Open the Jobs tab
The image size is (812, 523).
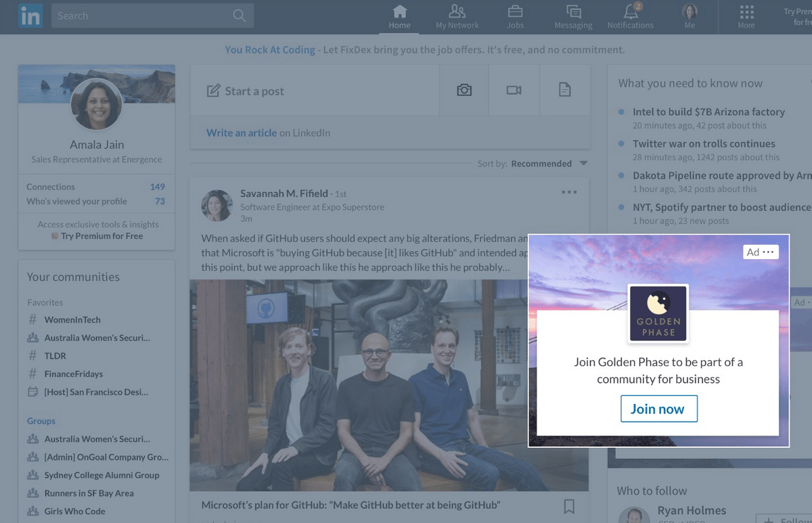(516, 17)
